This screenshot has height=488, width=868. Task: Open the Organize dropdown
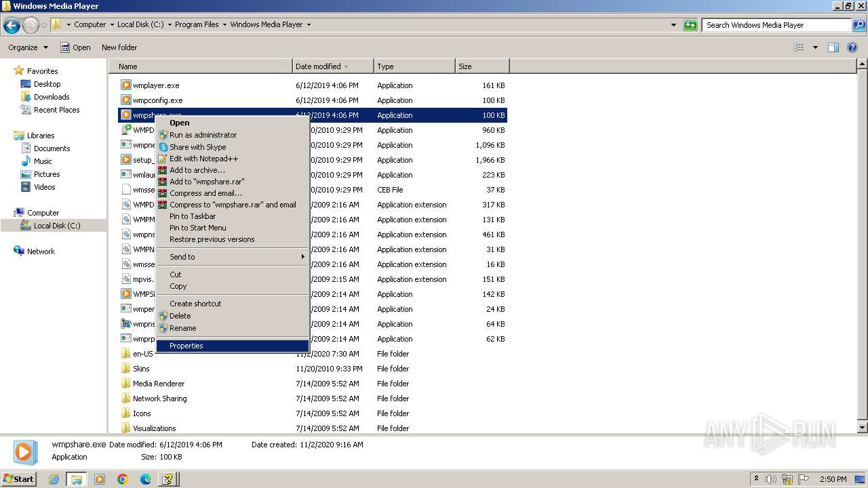coord(28,47)
